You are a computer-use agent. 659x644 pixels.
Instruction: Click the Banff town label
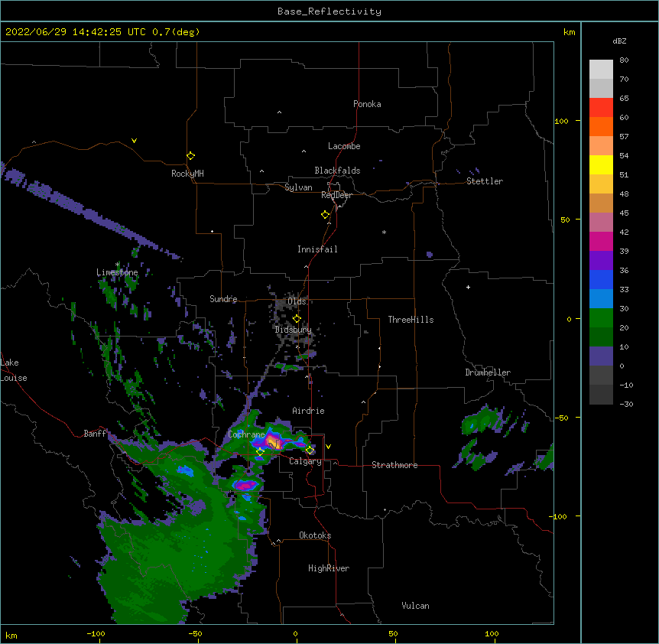tap(95, 434)
